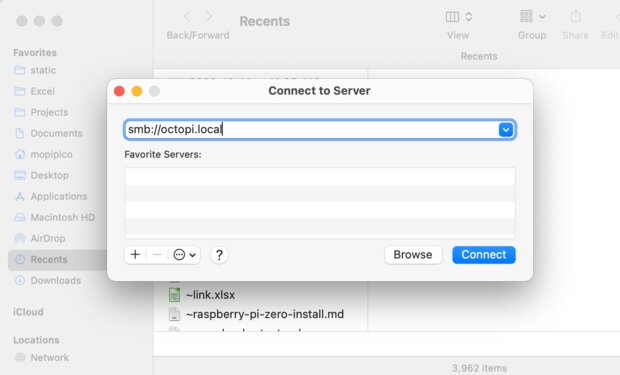
Task: Click the minus remove-favorite button
Action: 157,255
